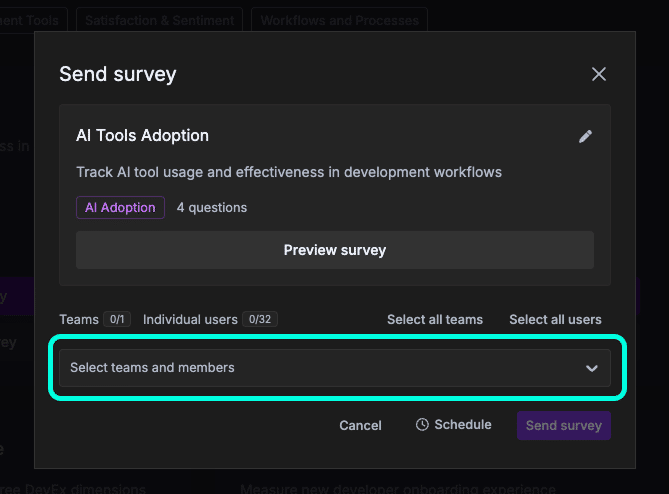
Task: Click the clock icon beside Schedule
Action: (x=422, y=424)
